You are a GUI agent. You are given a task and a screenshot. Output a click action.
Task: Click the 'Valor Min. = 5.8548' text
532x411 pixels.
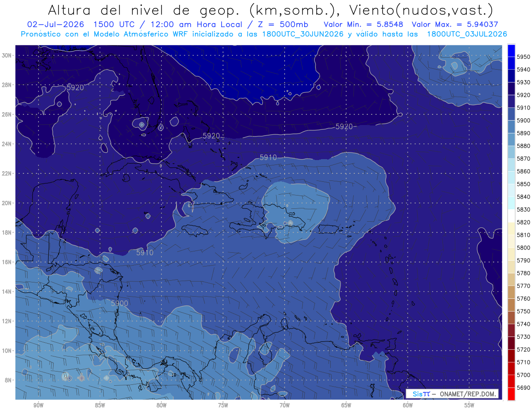(x=364, y=24)
